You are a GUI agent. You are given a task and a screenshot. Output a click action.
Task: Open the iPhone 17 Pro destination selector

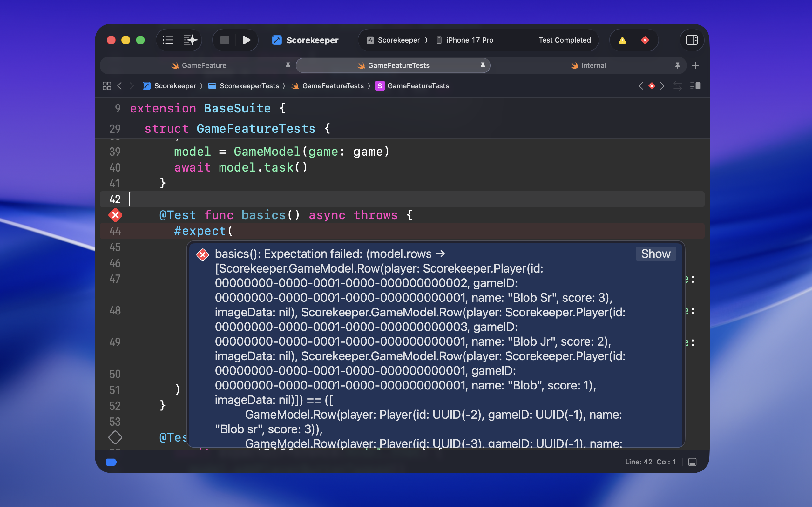click(x=469, y=40)
